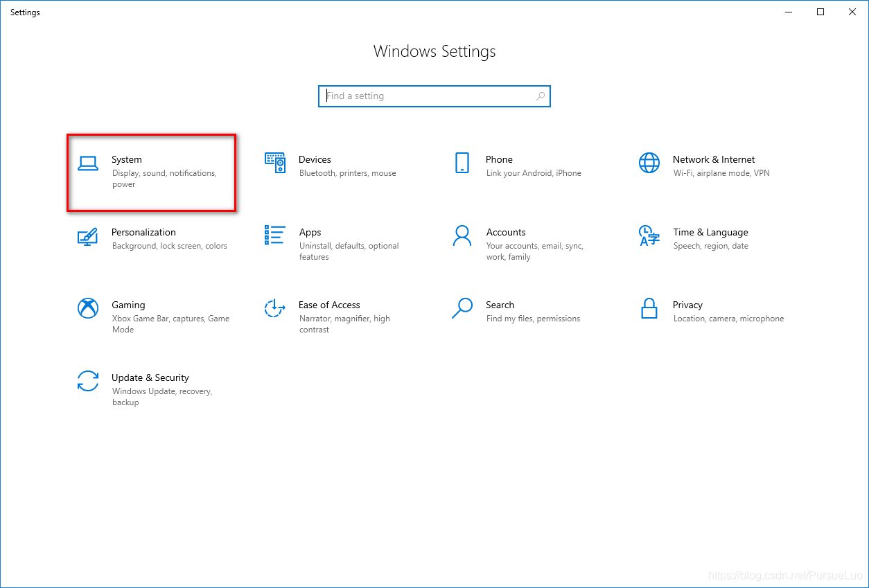
Task: Click the Time & Language title
Action: [710, 232]
